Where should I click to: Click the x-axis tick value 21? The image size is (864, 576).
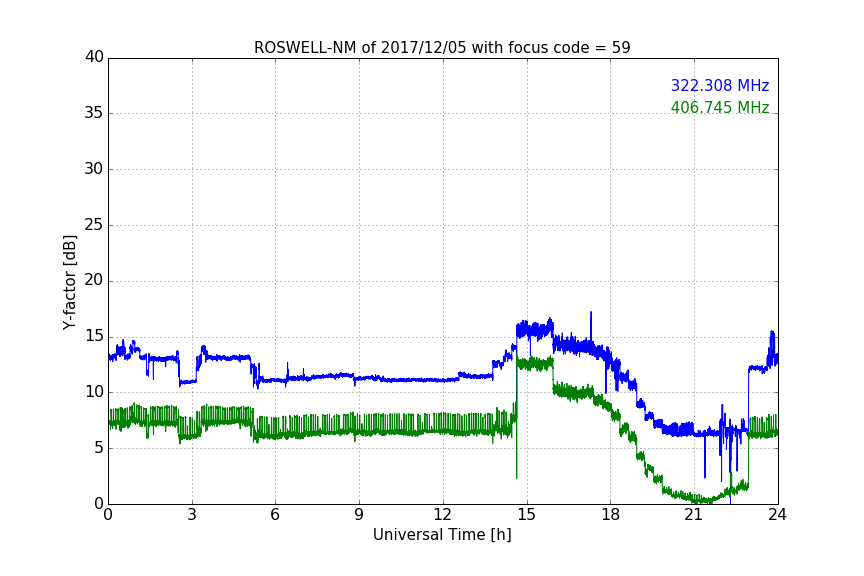click(694, 515)
